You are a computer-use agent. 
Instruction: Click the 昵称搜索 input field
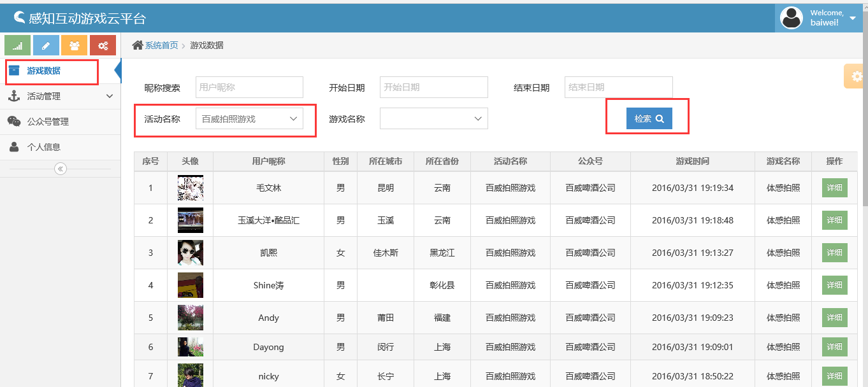[249, 87]
